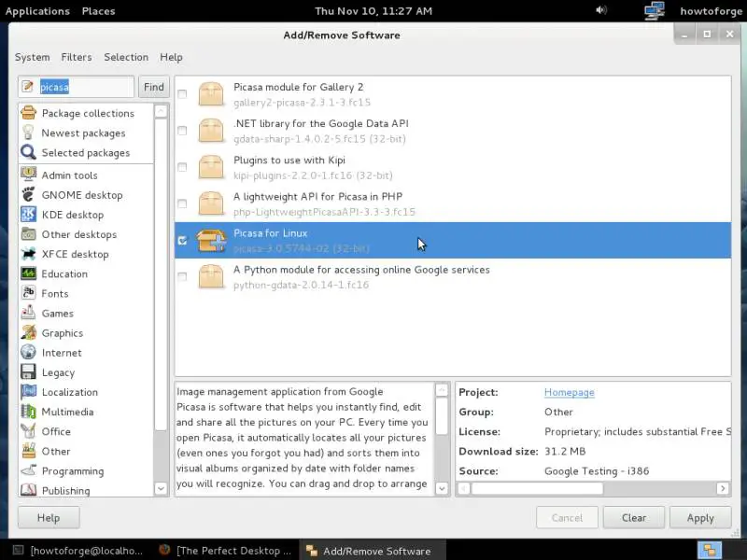The width and height of the screenshot is (747, 560).
Task: Open the Homepage project link
Action: pyautogui.click(x=570, y=392)
